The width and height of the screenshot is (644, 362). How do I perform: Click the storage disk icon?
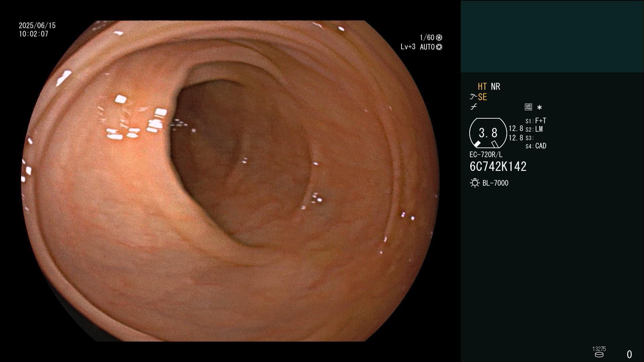(599, 355)
